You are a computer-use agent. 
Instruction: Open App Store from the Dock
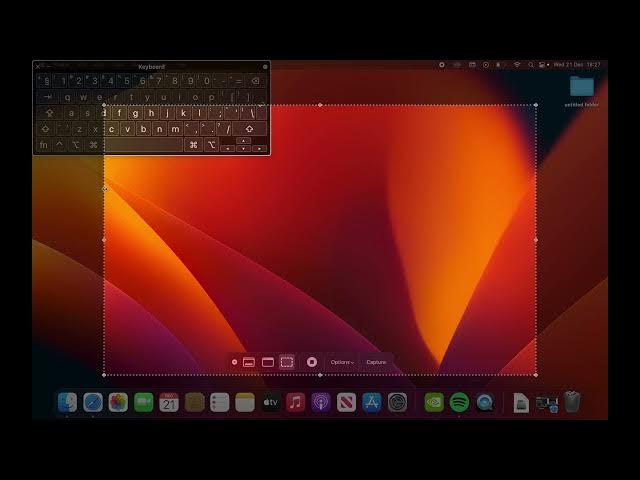371,402
